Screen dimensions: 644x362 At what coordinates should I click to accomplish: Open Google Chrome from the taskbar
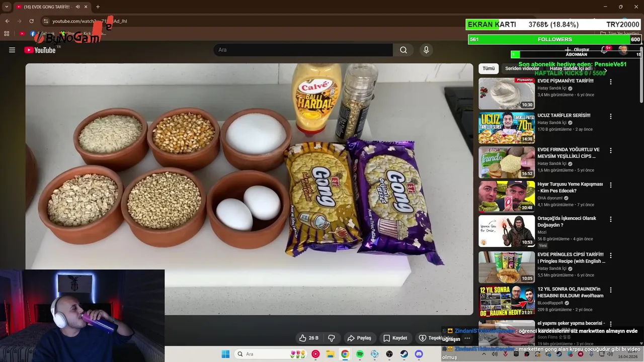[x=345, y=354]
